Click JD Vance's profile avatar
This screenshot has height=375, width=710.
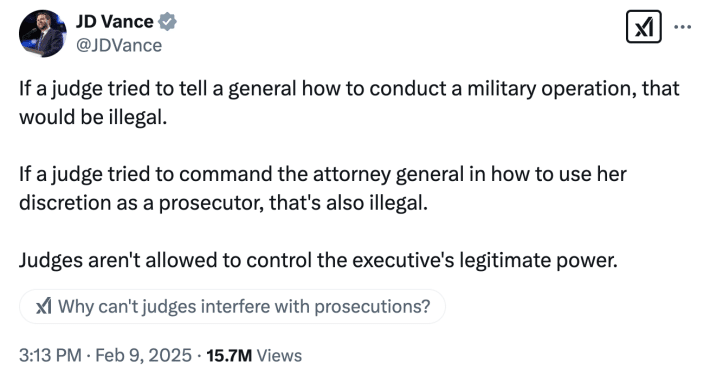click(x=43, y=34)
